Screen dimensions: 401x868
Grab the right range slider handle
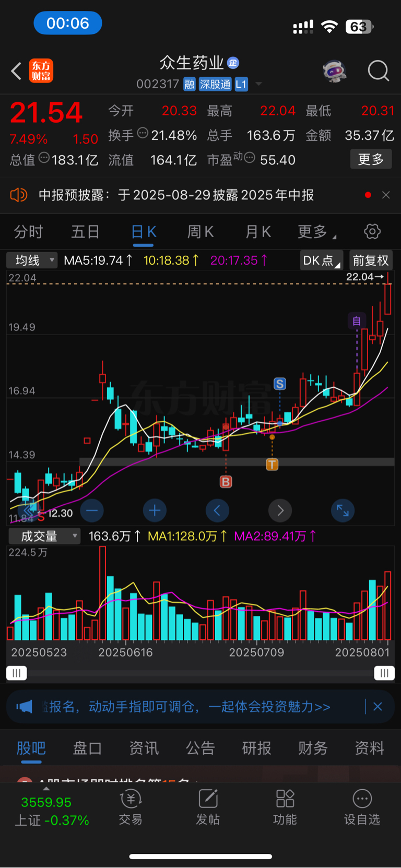tap(384, 673)
